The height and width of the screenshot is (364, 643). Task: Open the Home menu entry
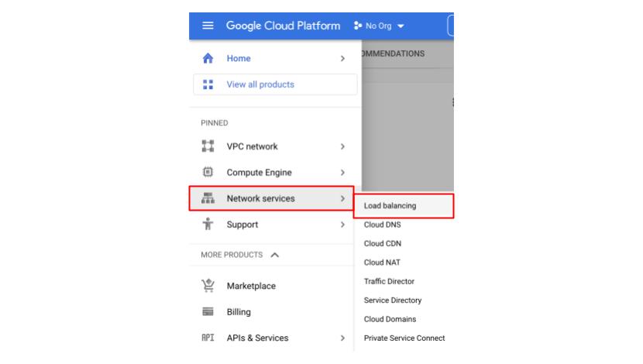[x=275, y=59]
